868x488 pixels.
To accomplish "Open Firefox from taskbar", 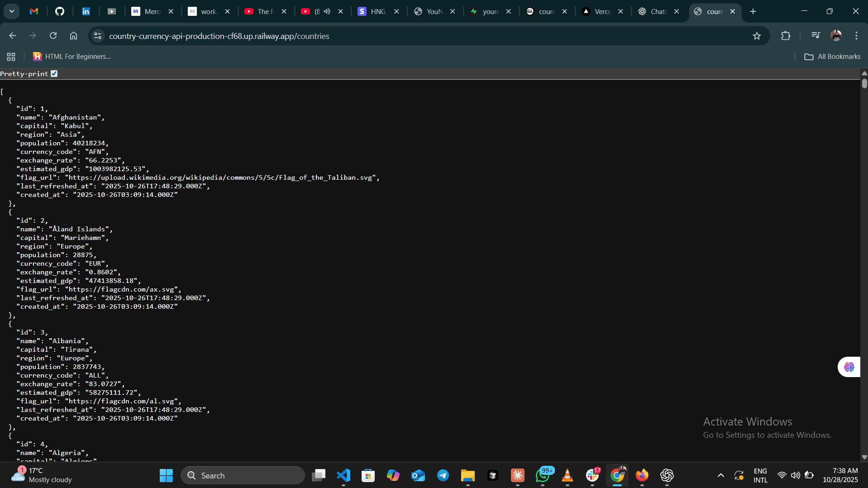I will coord(642,475).
